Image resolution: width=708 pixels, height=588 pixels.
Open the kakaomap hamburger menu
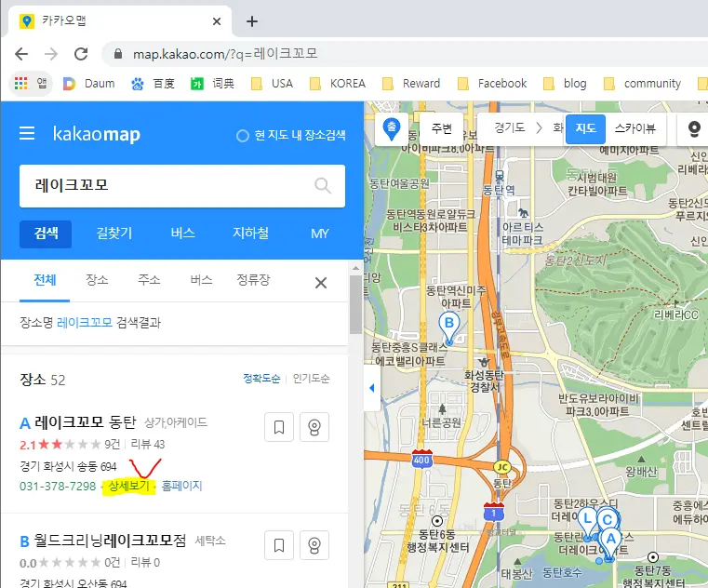point(27,133)
